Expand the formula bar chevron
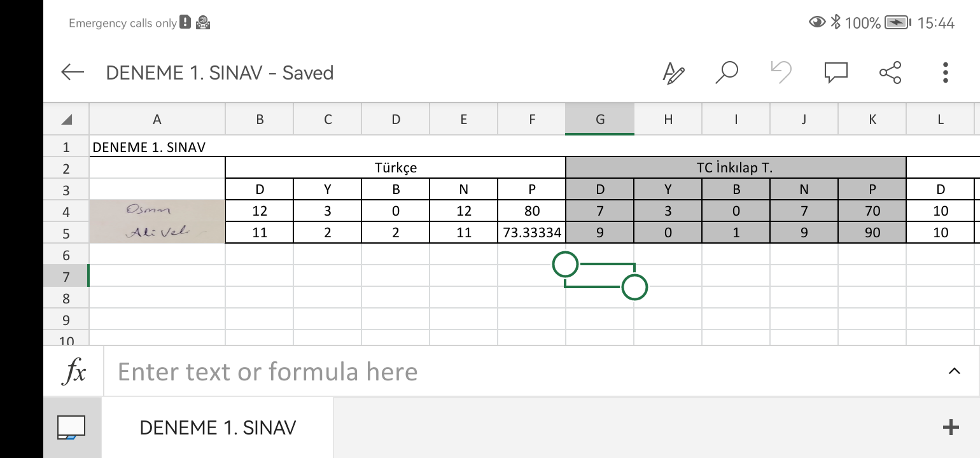 954,371
